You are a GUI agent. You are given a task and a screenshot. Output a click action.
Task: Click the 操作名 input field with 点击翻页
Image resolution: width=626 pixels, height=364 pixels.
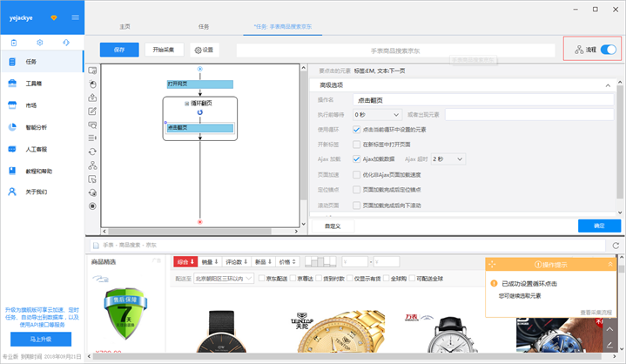click(x=483, y=100)
